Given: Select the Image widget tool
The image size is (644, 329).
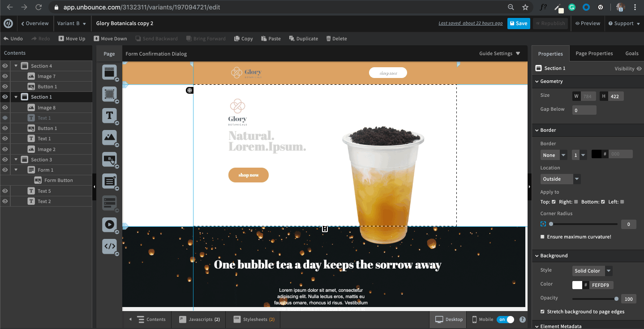Looking at the screenshot, I should tap(109, 137).
